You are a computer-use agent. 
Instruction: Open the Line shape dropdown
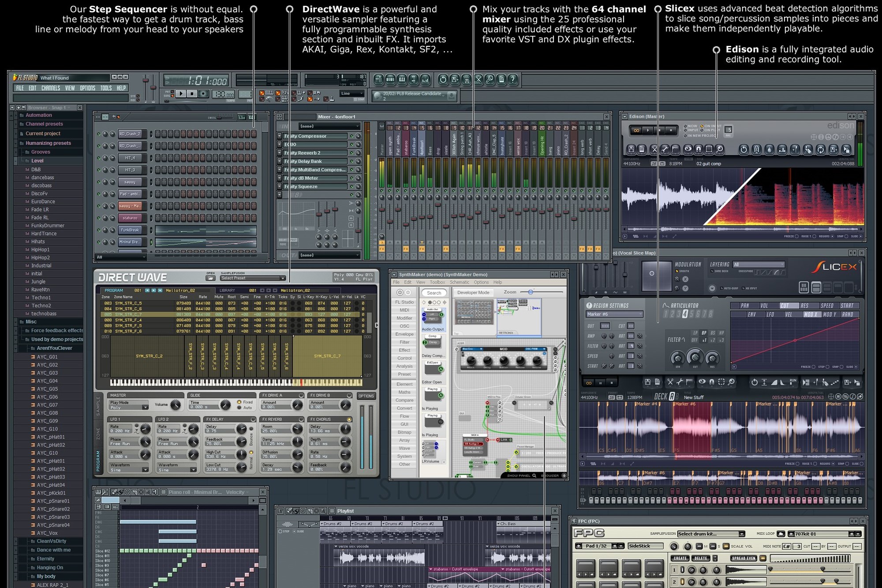[x=352, y=93]
